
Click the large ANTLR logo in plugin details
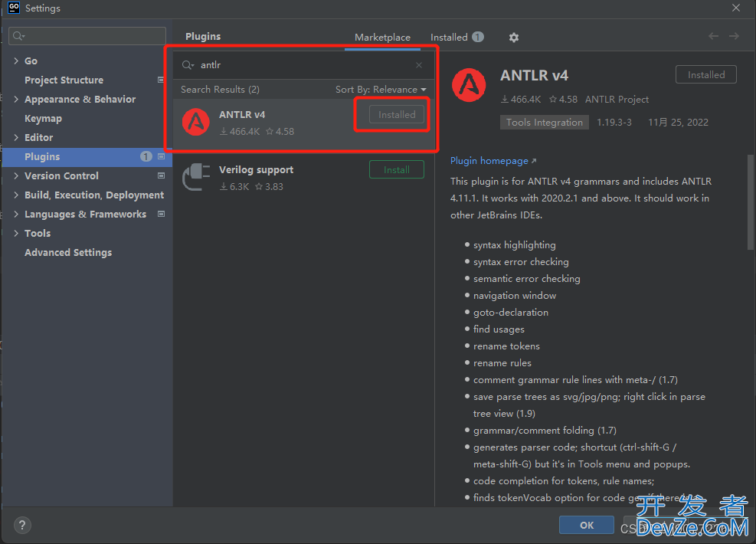[x=469, y=85]
